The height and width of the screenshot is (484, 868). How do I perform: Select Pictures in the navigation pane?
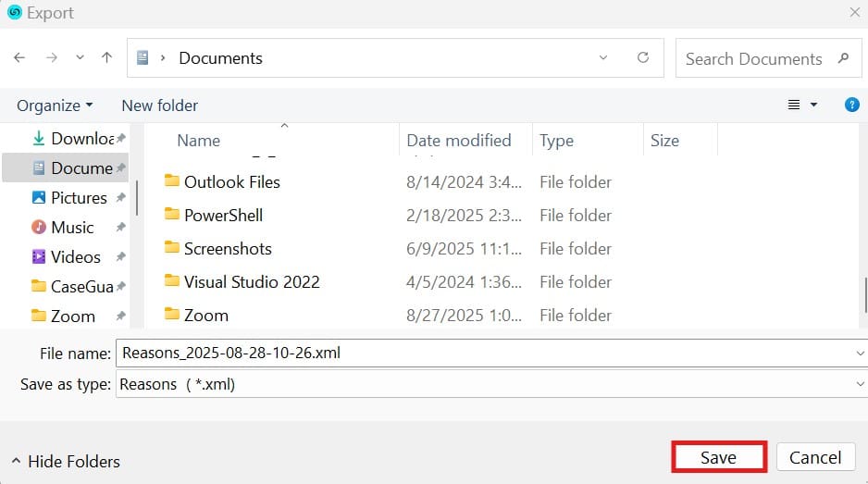pyautogui.click(x=78, y=197)
